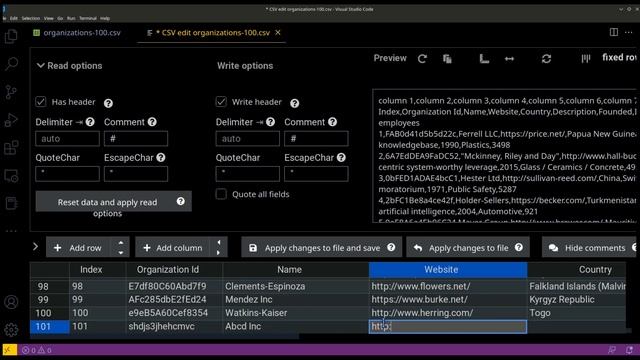Open the Terminal menu

point(88,18)
